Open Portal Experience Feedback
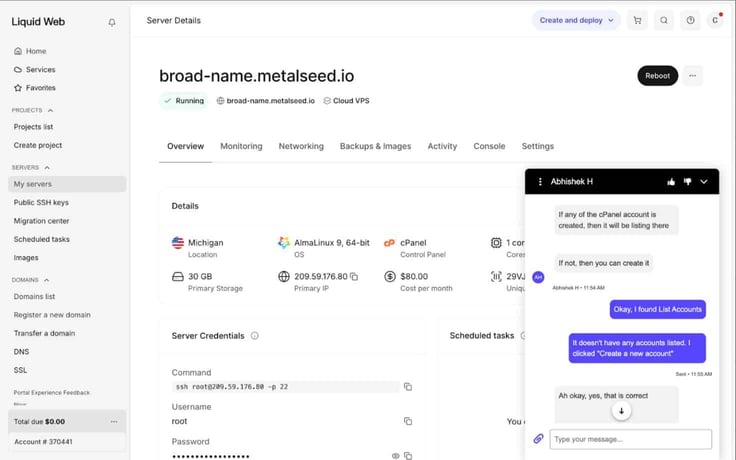 click(52, 392)
